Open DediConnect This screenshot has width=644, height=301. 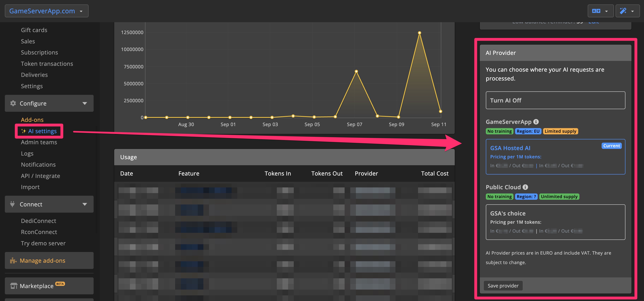[x=38, y=221]
